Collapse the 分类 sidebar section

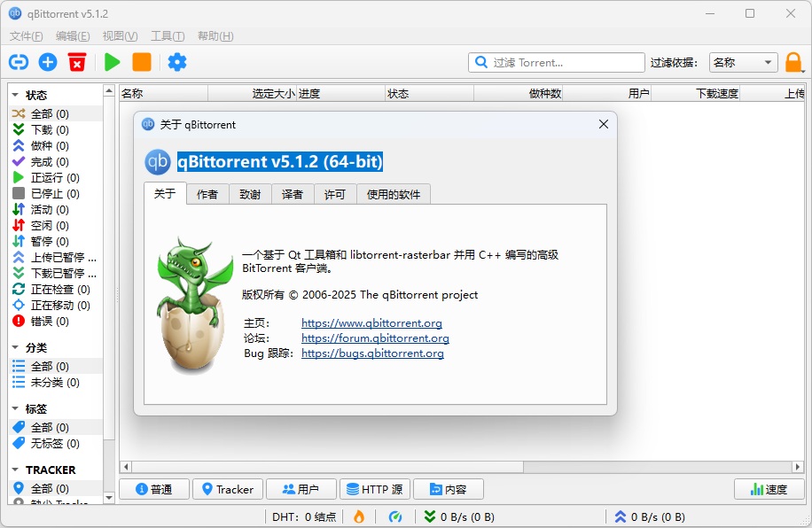(15, 347)
